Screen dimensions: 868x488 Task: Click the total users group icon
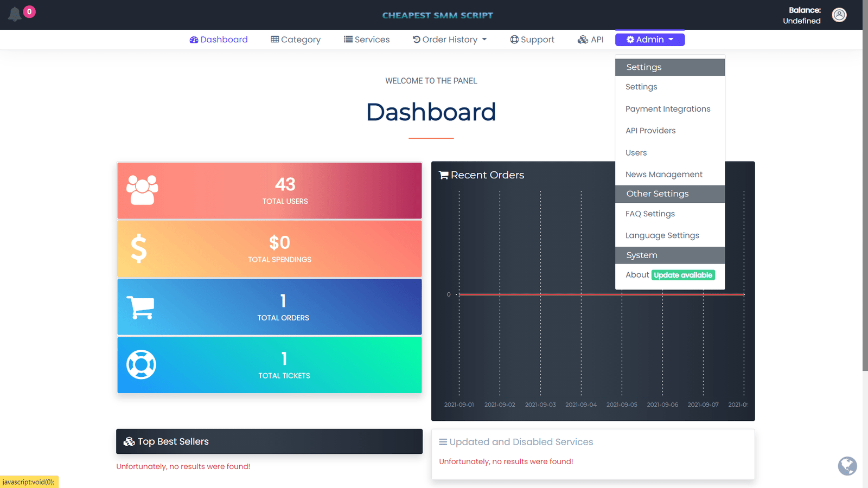pos(142,190)
